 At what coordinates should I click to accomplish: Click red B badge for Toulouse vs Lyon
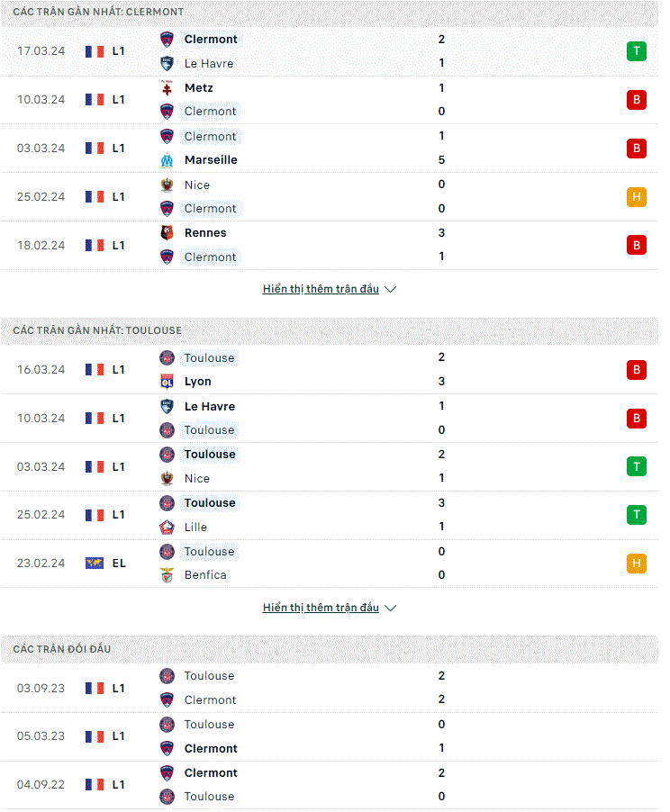637,370
